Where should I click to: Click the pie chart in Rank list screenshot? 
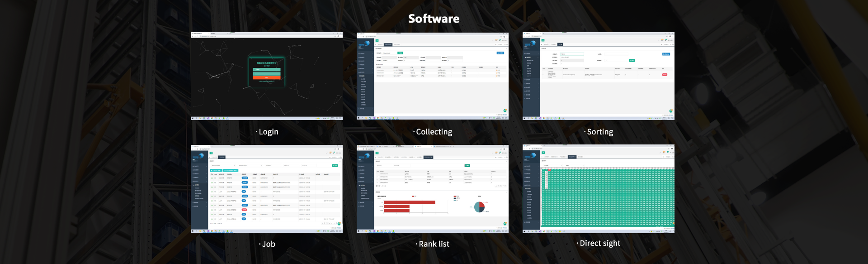pos(479,207)
